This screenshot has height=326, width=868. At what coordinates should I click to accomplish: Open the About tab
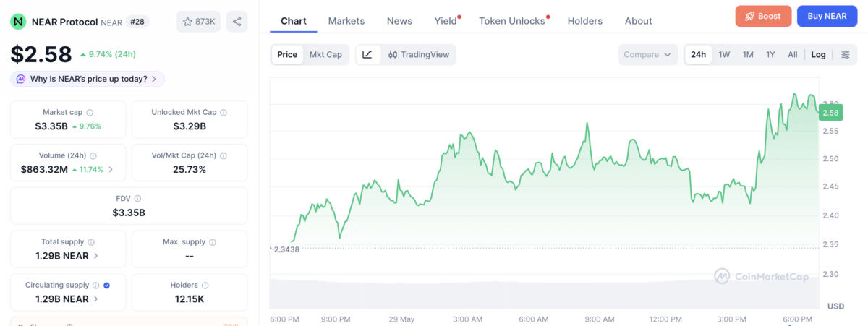tap(639, 21)
